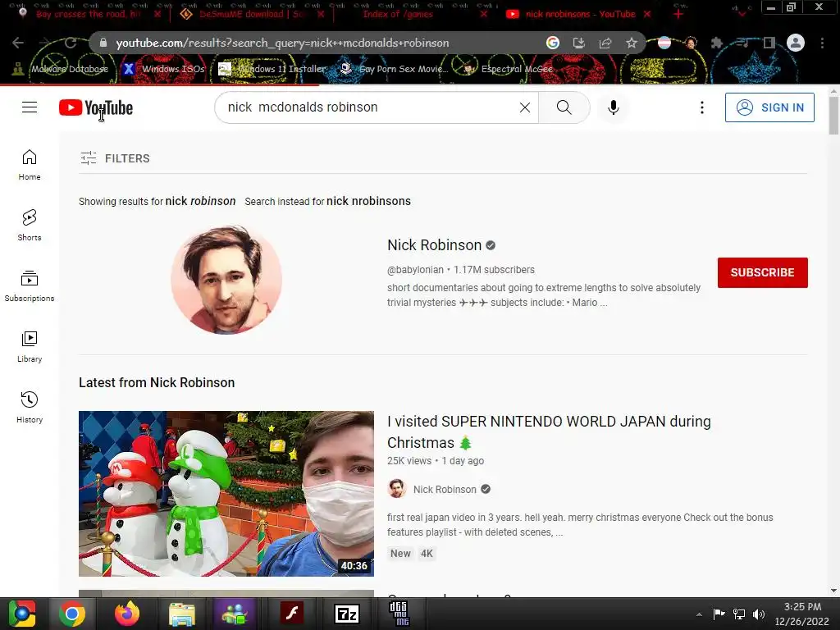Click the YouTube logo
Image resolution: width=840 pixels, height=630 pixels.
pos(96,107)
